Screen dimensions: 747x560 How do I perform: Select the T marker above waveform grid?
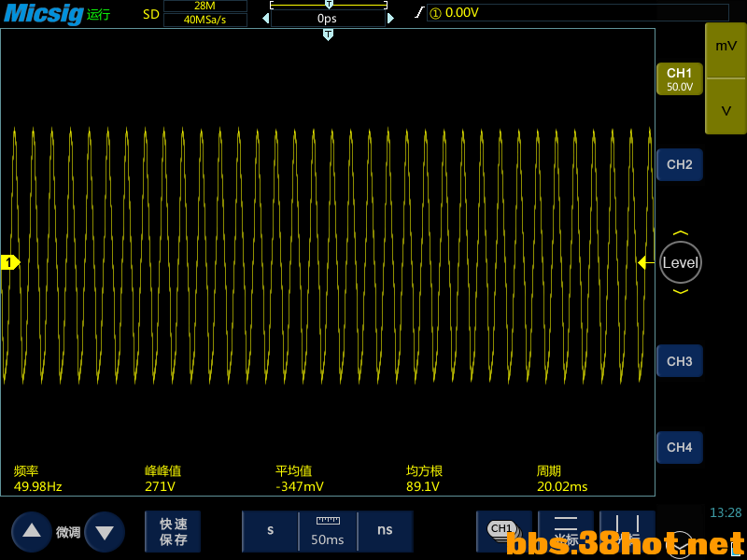coord(328,35)
